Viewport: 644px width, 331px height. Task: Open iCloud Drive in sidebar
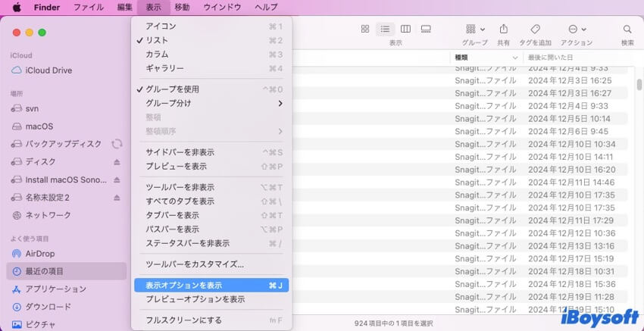[48, 70]
